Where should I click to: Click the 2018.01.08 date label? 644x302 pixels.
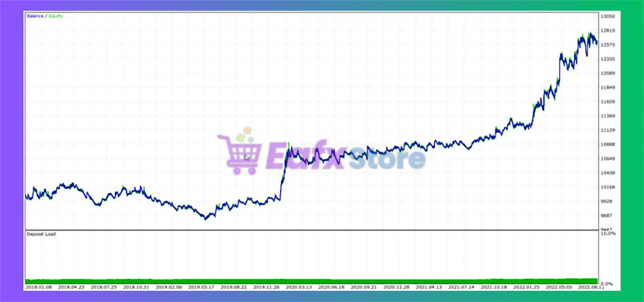[38, 287]
